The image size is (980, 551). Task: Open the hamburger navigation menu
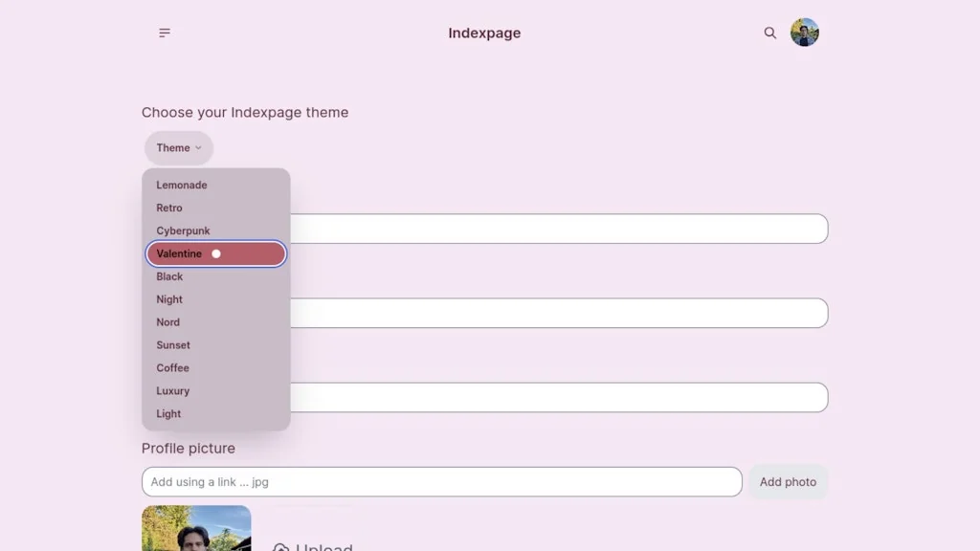click(164, 33)
